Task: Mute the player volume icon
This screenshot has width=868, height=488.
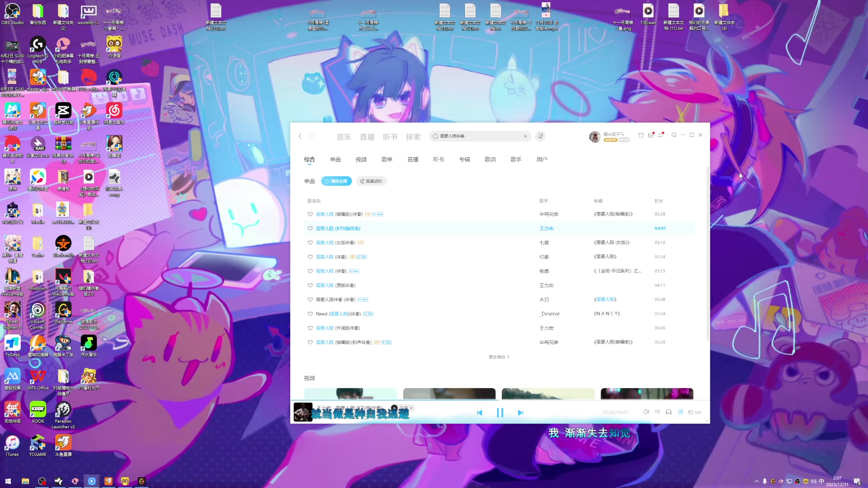Action: click(x=646, y=412)
